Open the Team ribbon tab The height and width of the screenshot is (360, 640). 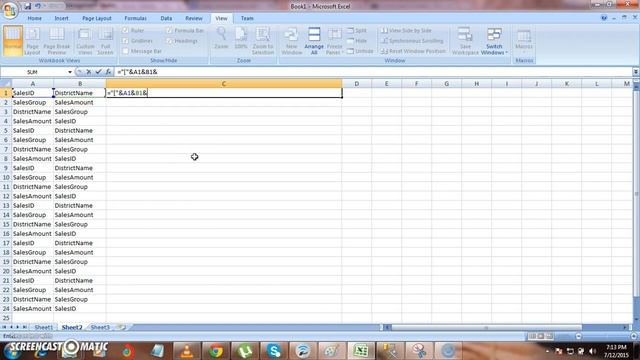247,18
